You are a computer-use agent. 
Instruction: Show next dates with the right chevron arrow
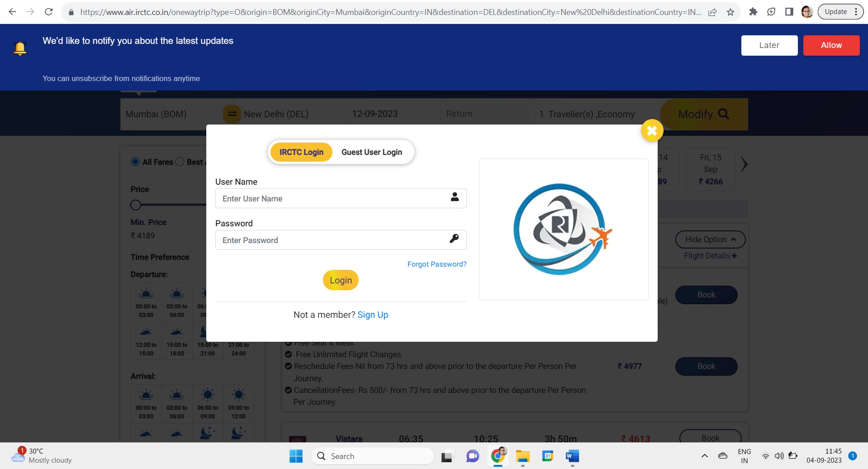tap(744, 164)
